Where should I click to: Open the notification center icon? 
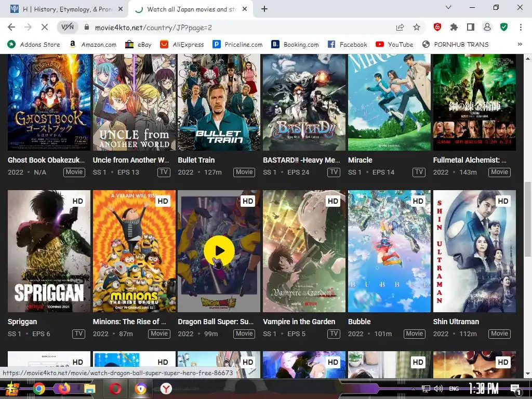point(515,389)
